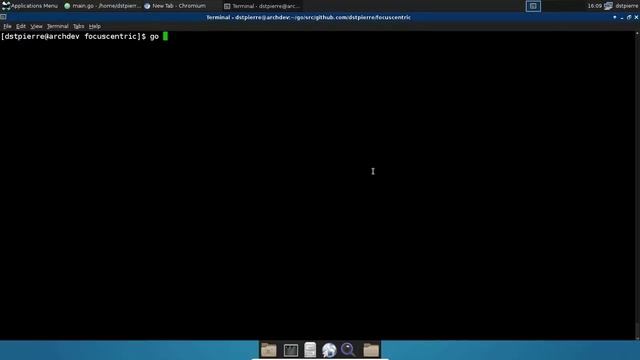This screenshot has width=640, height=360.
Task: Open the home folder icon in the dock
Action: 269,350
